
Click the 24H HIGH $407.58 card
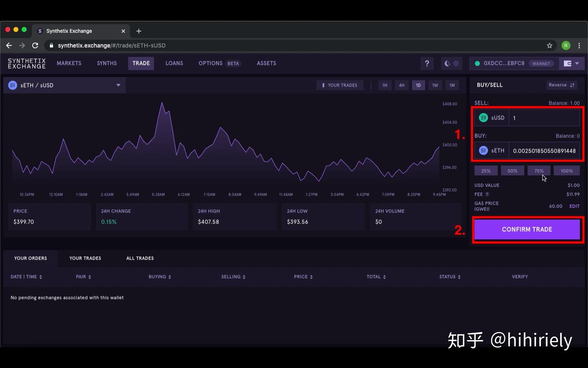(234, 217)
